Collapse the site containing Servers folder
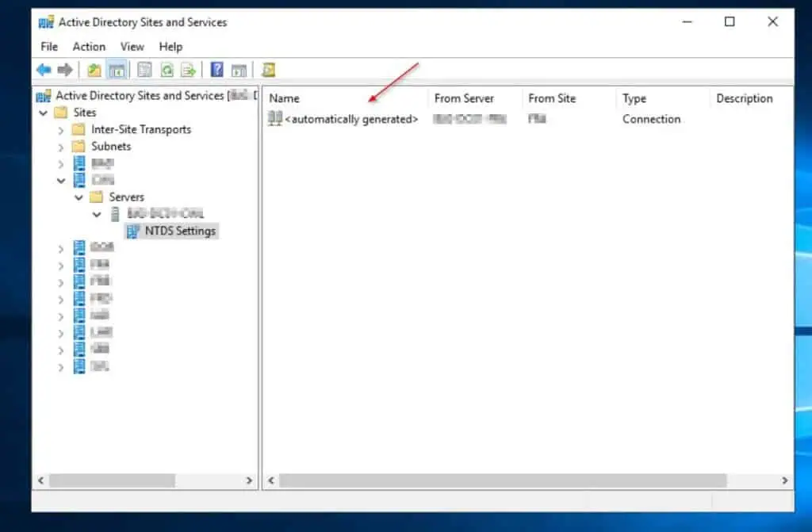Screen dimensions: 812x532 click(61, 180)
